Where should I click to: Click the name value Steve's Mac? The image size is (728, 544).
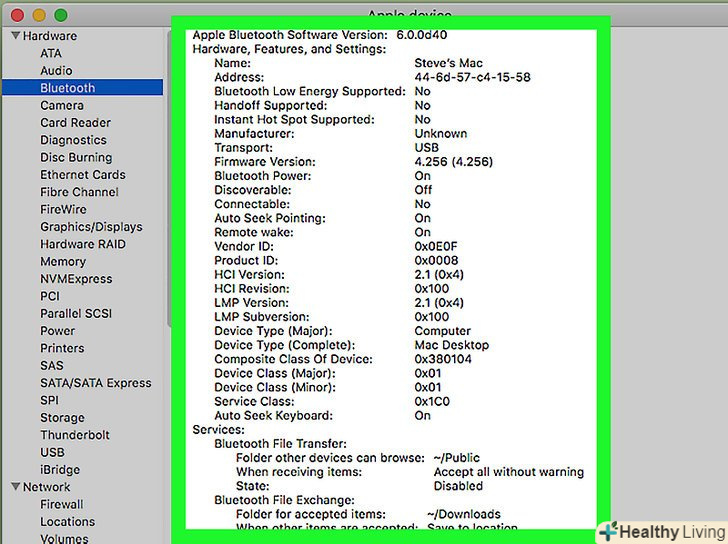448,63
